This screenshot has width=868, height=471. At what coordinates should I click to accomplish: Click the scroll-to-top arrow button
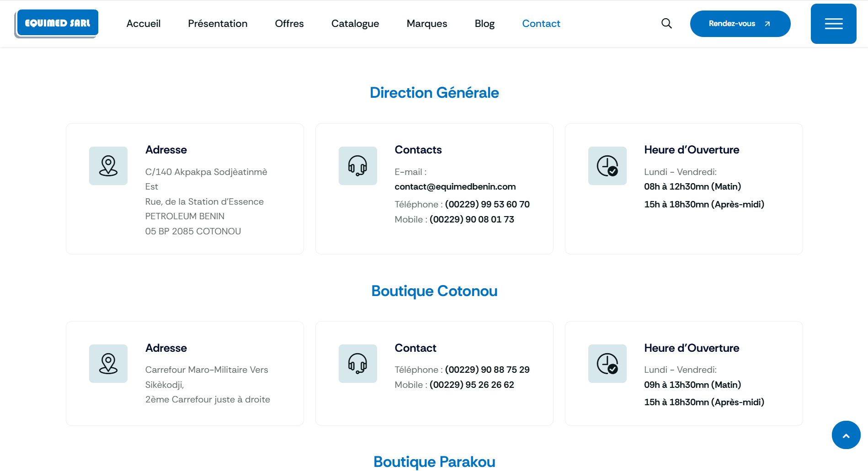846,435
